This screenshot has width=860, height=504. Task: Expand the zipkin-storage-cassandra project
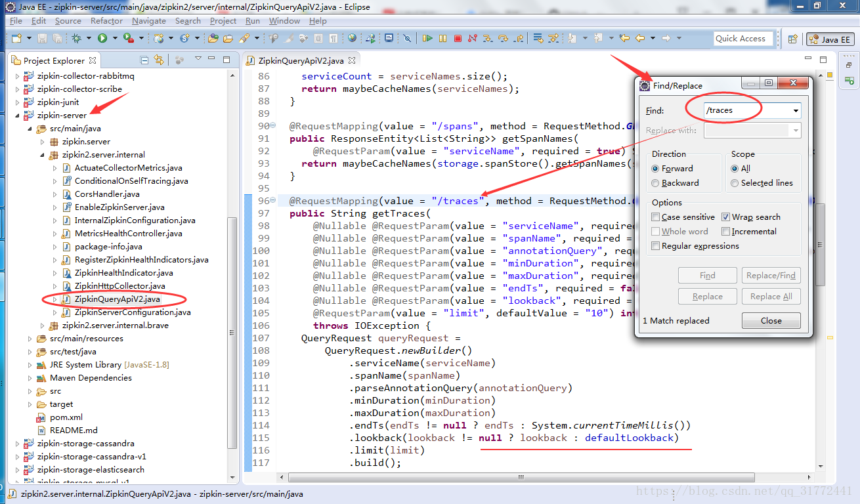[x=18, y=444]
